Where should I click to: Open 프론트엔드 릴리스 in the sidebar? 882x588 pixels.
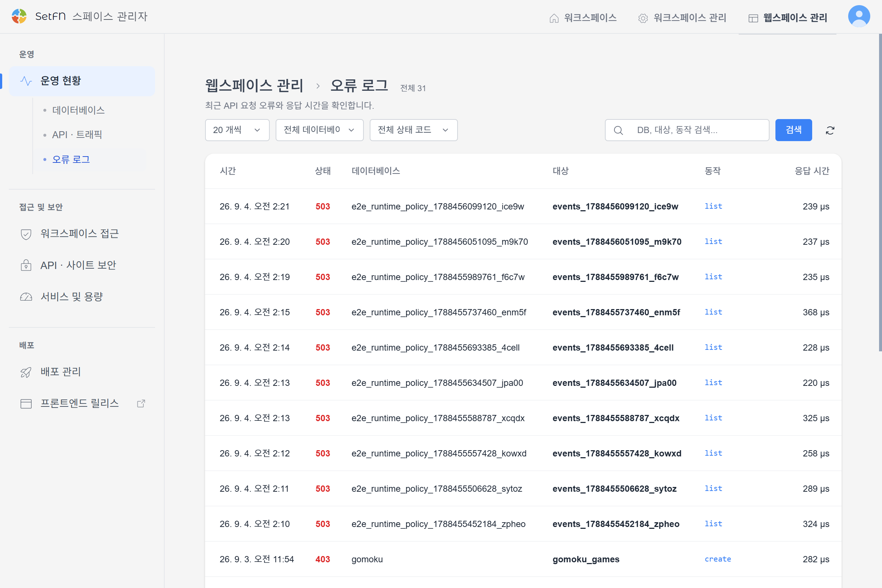coord(82,404)
